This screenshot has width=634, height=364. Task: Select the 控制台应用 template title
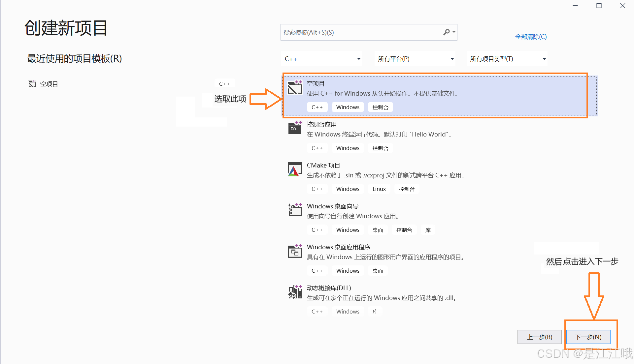point(321,125)
